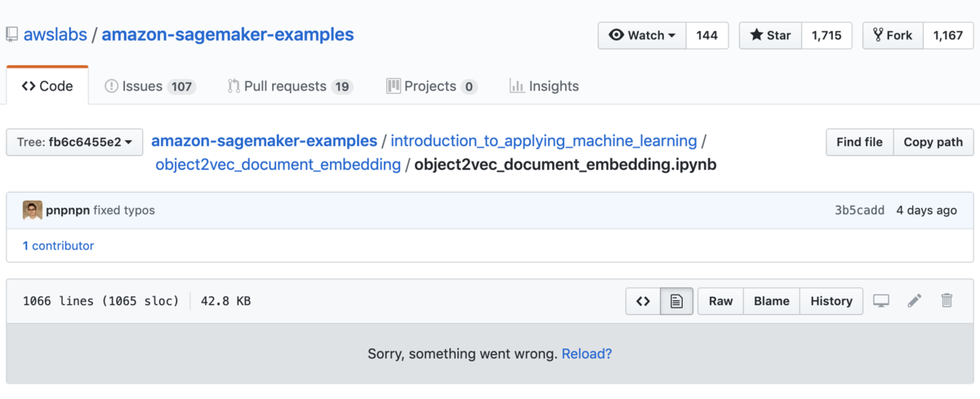This screenshot has height=399, width=980.
Task: Open the Issues tab
Action: point(150,86)
